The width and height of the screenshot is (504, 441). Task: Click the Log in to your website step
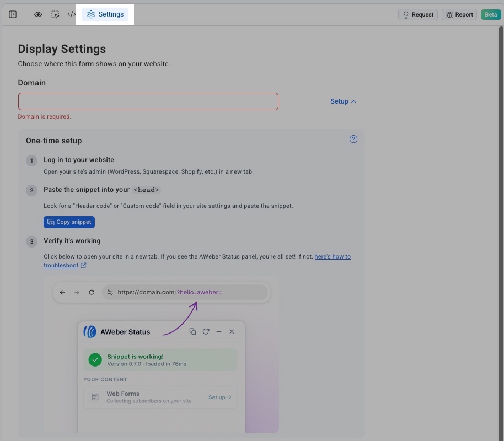click(79, 160)
